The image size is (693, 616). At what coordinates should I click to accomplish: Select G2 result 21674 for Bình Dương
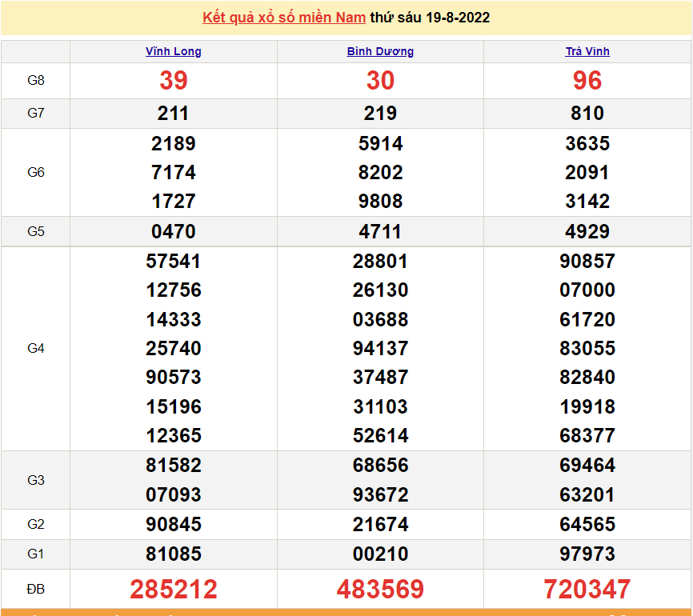click(380, 525)
